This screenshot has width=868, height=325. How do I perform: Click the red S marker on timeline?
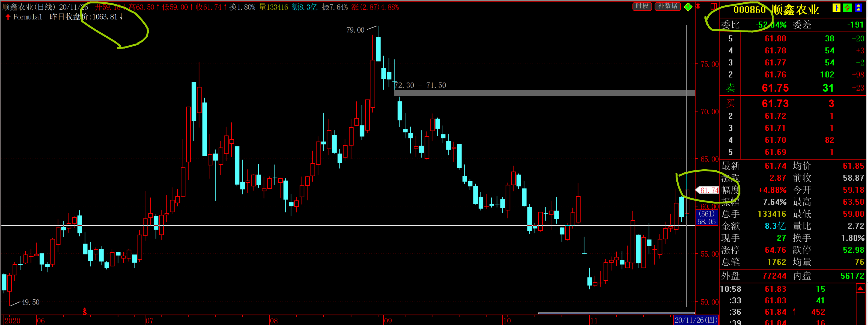(x=85, y=312)
